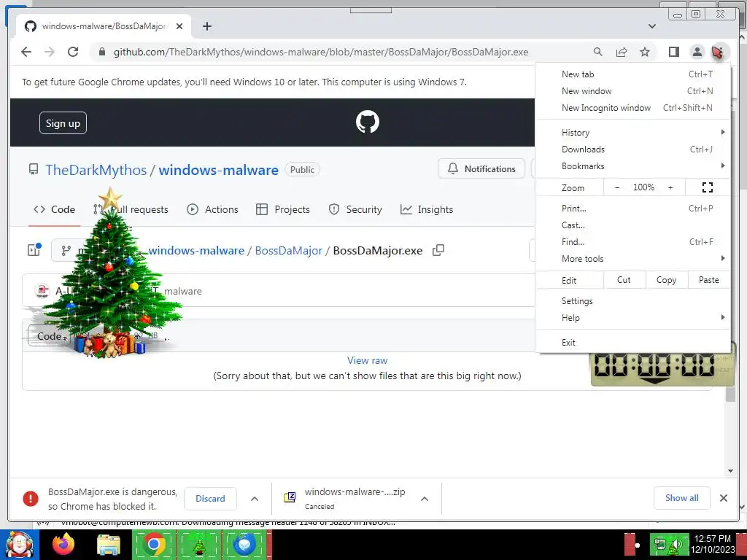
Task: Increase zoom with the plus button
Action: coord(670,187)
